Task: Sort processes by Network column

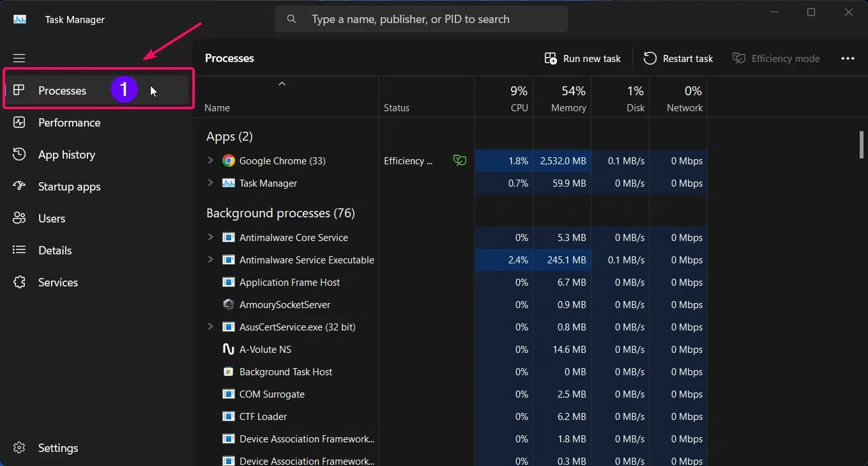Action: click(x=678, y=98)
